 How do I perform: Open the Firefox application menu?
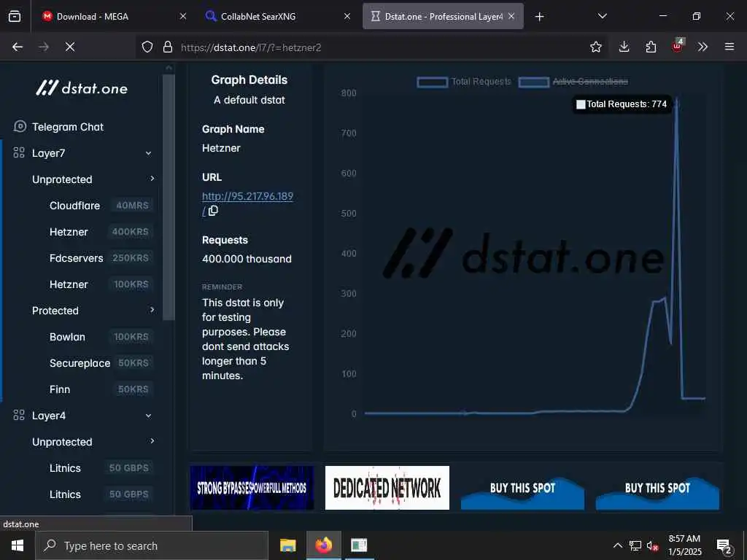(x=729, y=47)
